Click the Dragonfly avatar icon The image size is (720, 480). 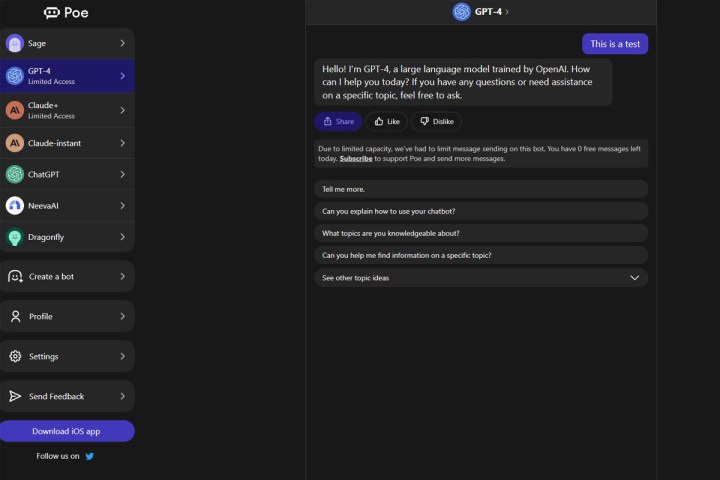(15, 237)
